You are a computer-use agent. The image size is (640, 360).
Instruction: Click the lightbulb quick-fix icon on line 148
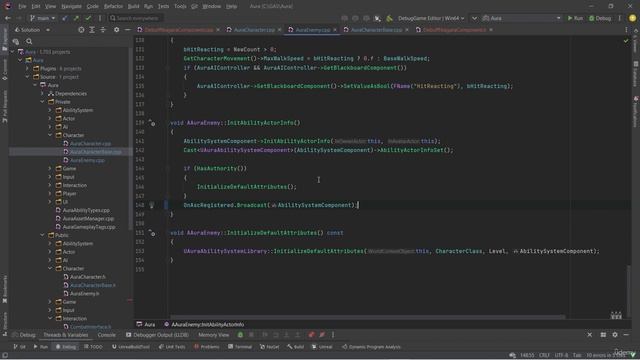pos(151,205)
